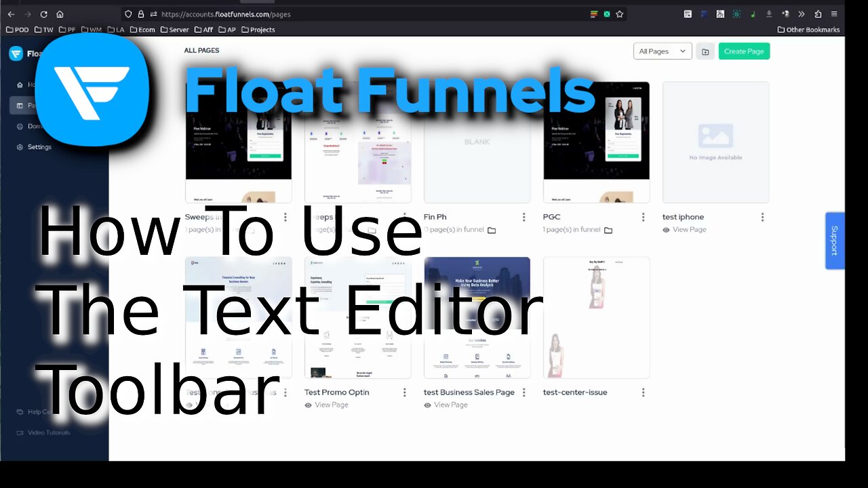Open the PGC page thumbnail
868x488 pixels.
[597, 142]
